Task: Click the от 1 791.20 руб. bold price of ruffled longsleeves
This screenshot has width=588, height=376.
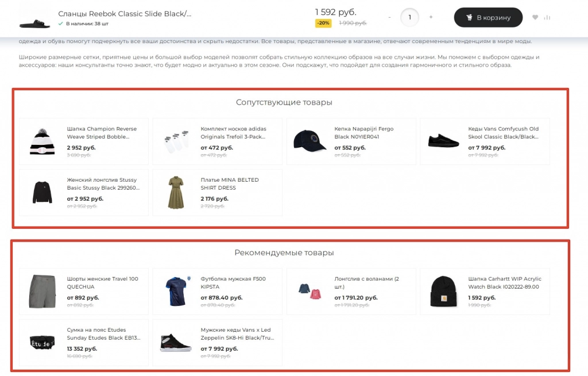Action: (x=356, y=297)
